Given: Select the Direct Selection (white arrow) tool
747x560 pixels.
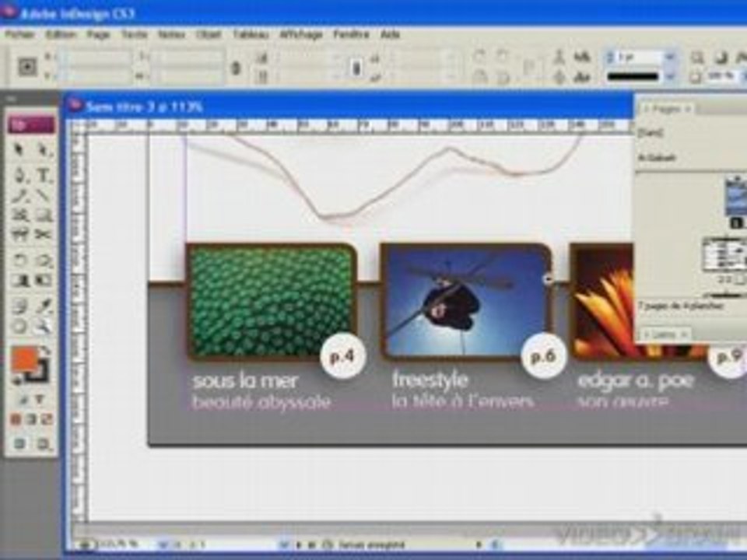Looking at the screenshot, I should (x=44, y=149).
